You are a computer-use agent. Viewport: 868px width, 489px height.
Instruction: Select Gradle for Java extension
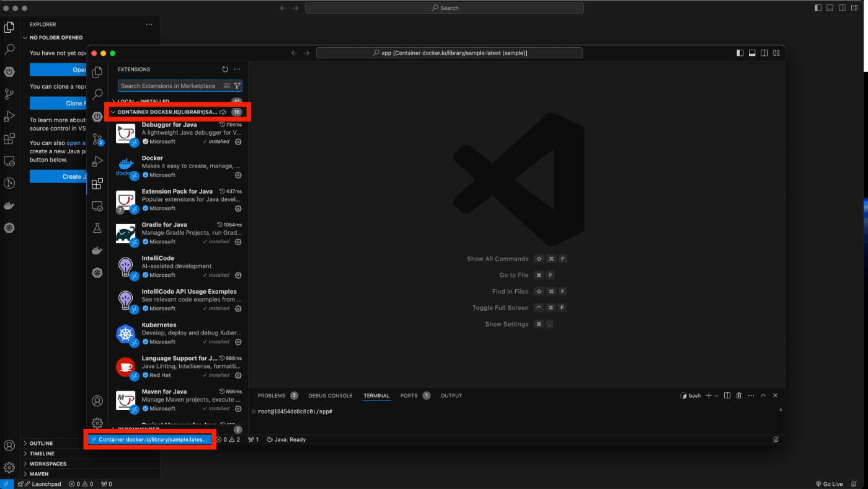179,233
